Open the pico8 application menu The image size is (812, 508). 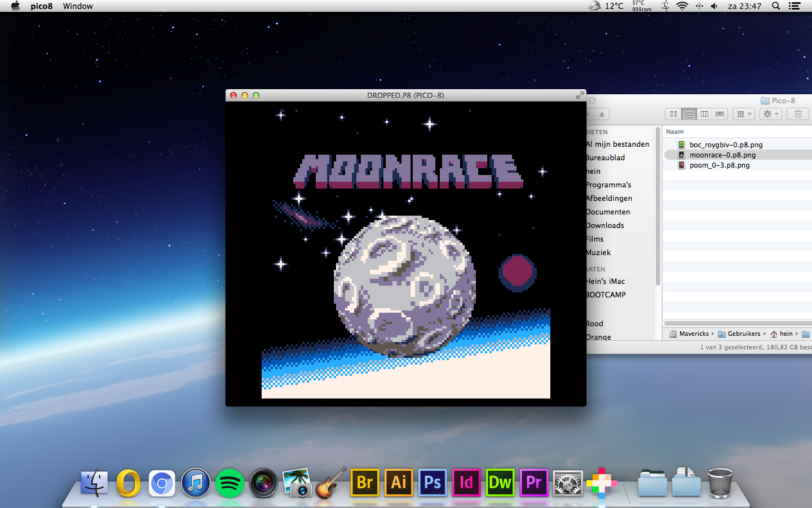pos(41,6)
